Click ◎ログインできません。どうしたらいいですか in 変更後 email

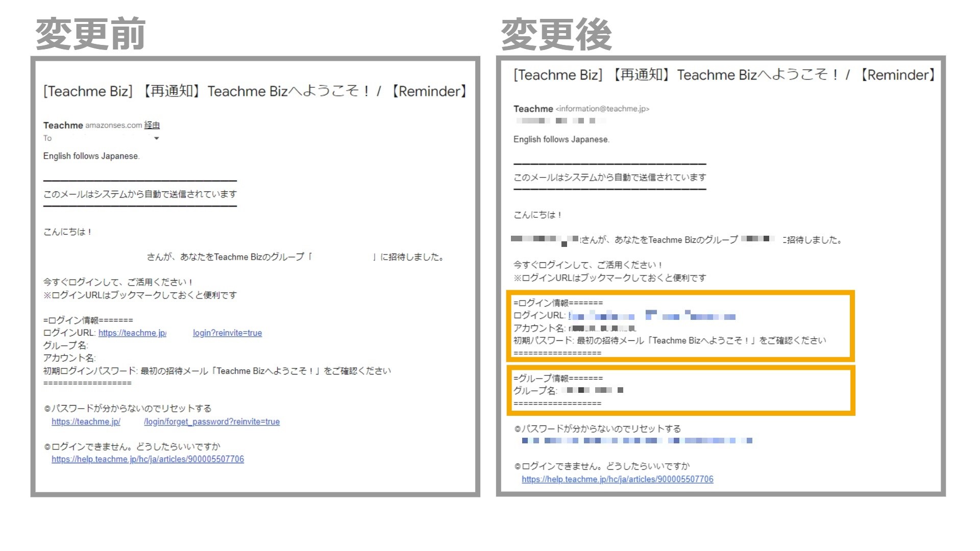pos(602,466)
